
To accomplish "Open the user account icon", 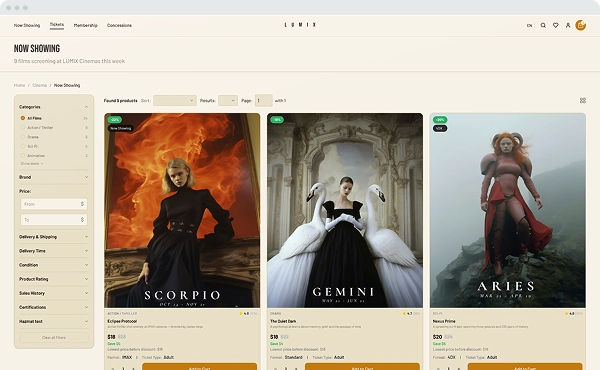I will pyautogui.click(x=568, y=25).
